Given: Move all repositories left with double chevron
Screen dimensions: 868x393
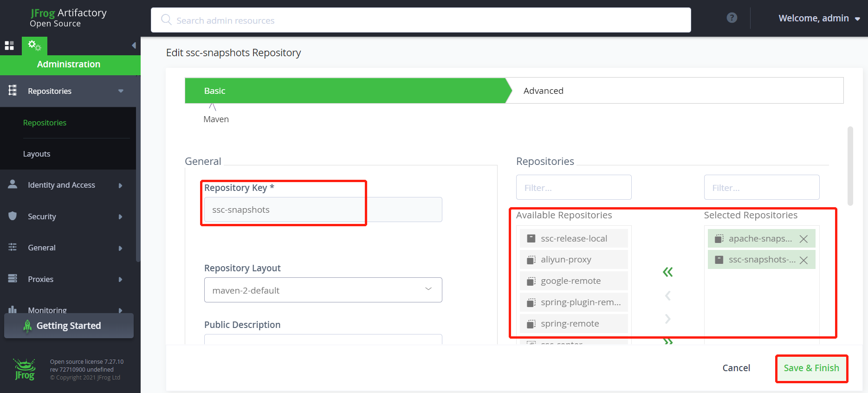Looking at the screenshot, I should click(x=667, y=272).
